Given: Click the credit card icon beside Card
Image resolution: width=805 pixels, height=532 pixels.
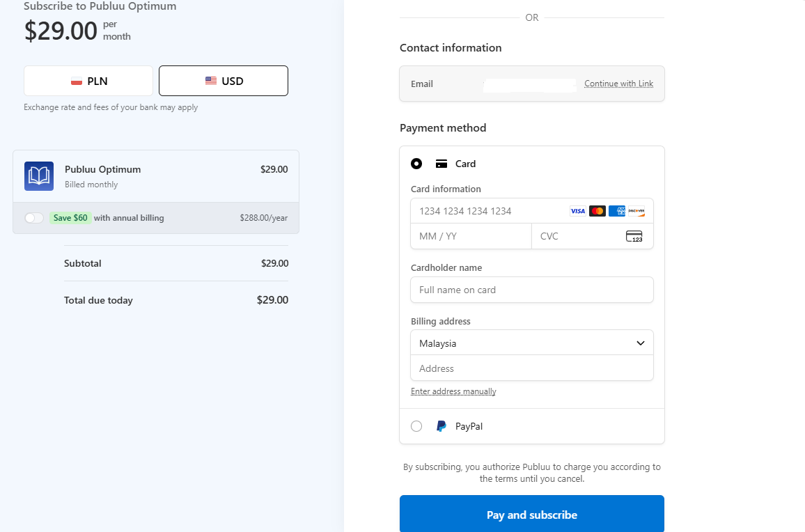Looking at the screenshot, I should (x=441, y=164).
